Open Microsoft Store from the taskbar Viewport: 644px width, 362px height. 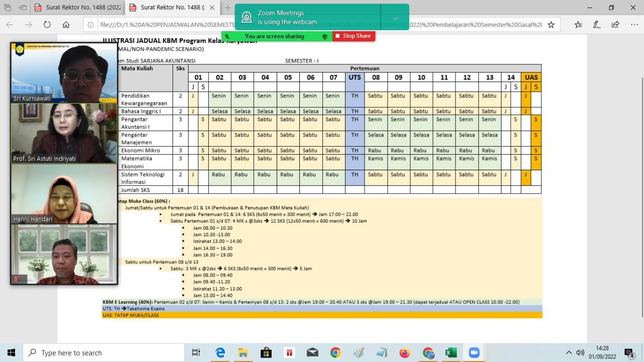[266, 352]
